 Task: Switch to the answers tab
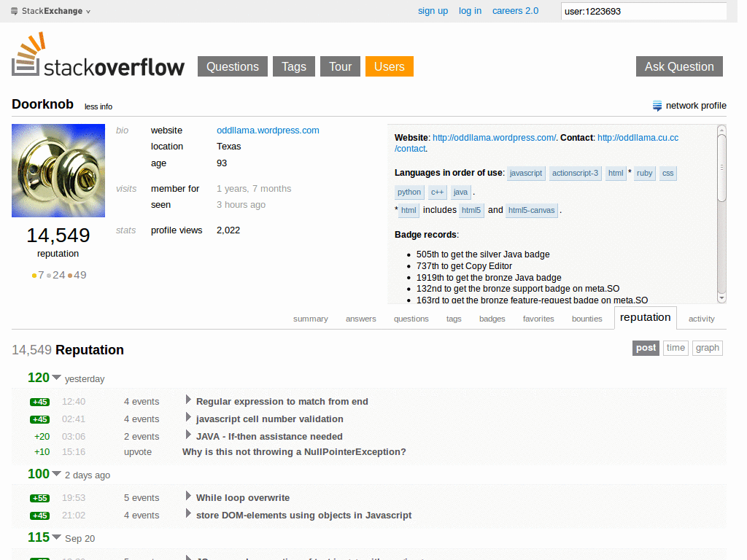pos(360,319)
